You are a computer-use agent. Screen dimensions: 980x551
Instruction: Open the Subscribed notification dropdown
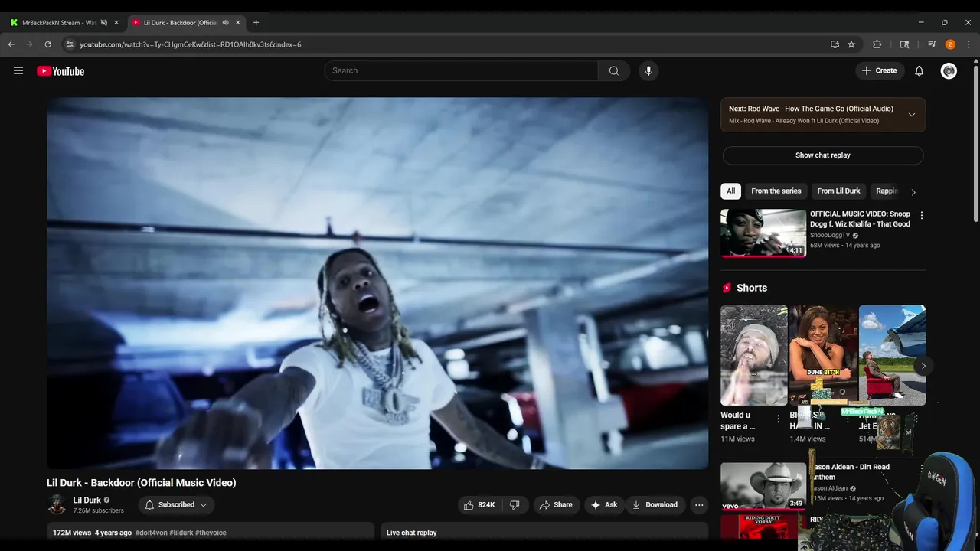176,505
